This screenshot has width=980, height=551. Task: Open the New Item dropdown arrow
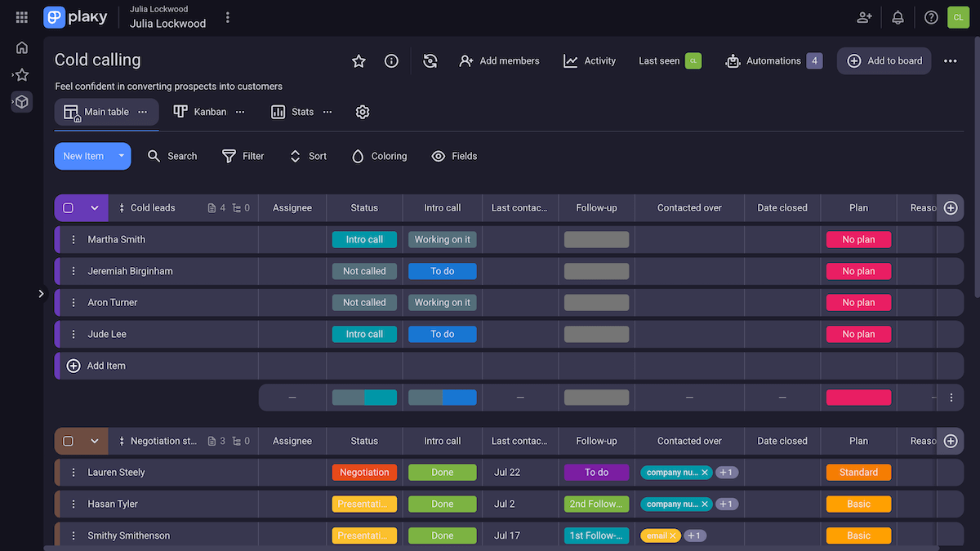(120, 156)
